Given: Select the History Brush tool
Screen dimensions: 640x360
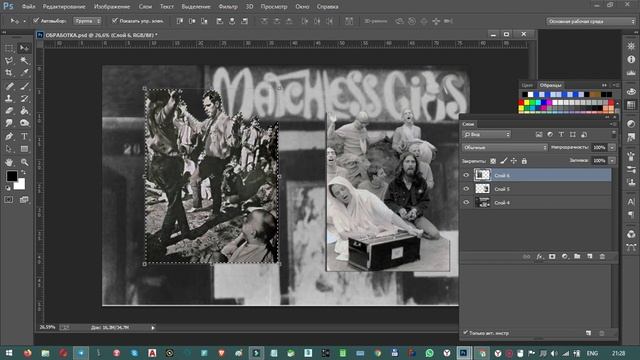Looking at the screenshot, I should [24, 98].
